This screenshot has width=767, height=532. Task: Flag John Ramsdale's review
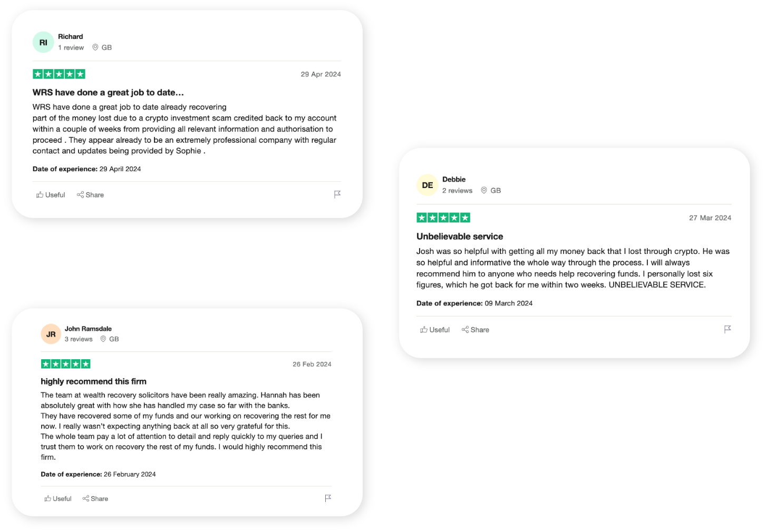point(328,498)
